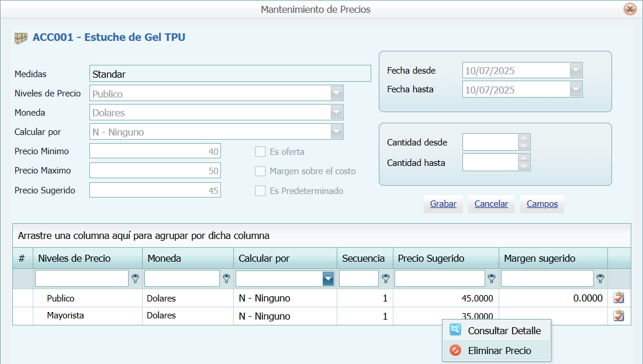Select Eliminar Precio in context menu

pyautogui.click(x=499, y=351)
